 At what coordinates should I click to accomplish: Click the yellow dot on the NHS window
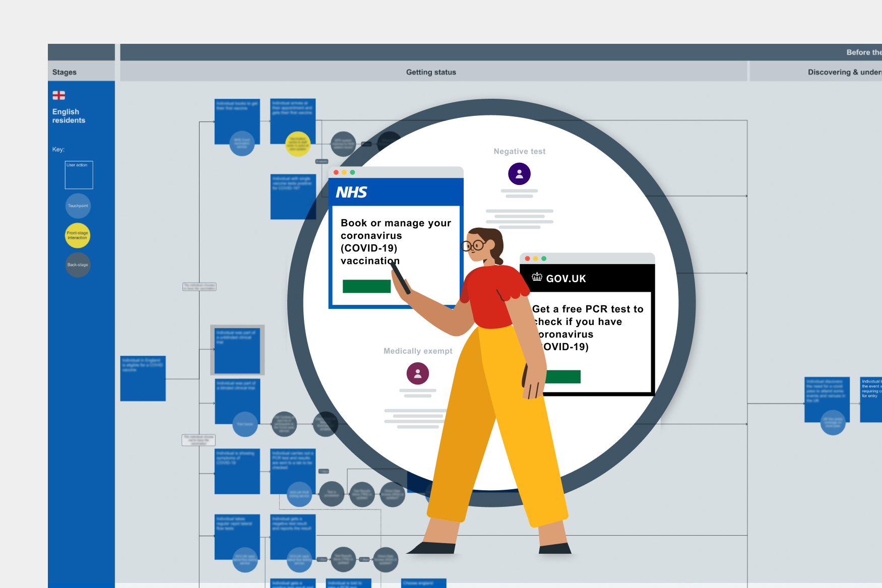[344, 172]
